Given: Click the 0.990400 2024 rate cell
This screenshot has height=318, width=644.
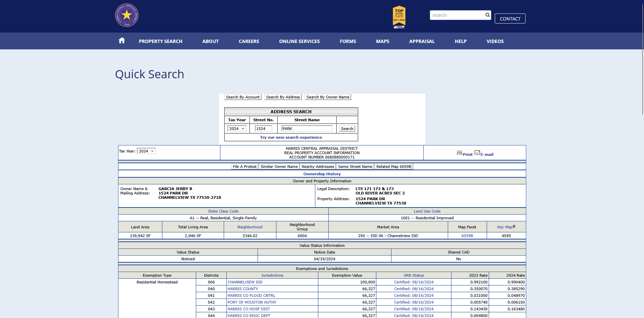Looking at the screenshot, I should click(507, 282).
